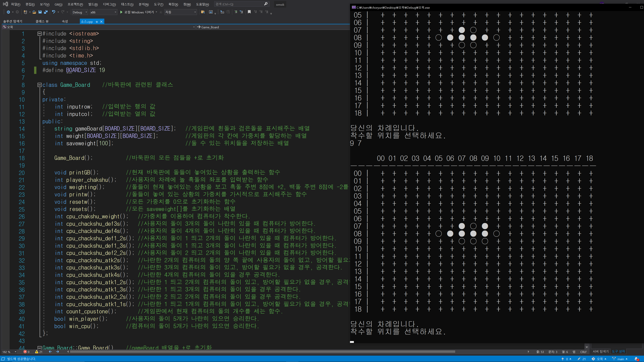Viewport: 644px width, 362px height.
Task: Show the 21 warnings in the status bar
Action: coord(39,351)
